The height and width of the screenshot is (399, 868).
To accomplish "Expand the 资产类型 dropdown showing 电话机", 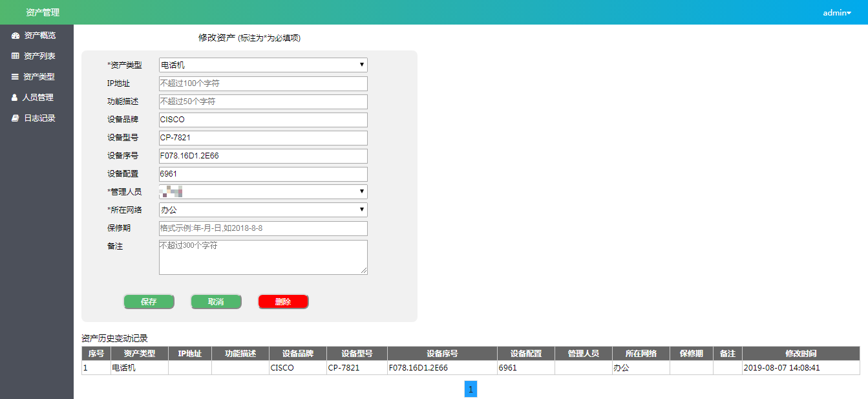I will click(263, 65).
